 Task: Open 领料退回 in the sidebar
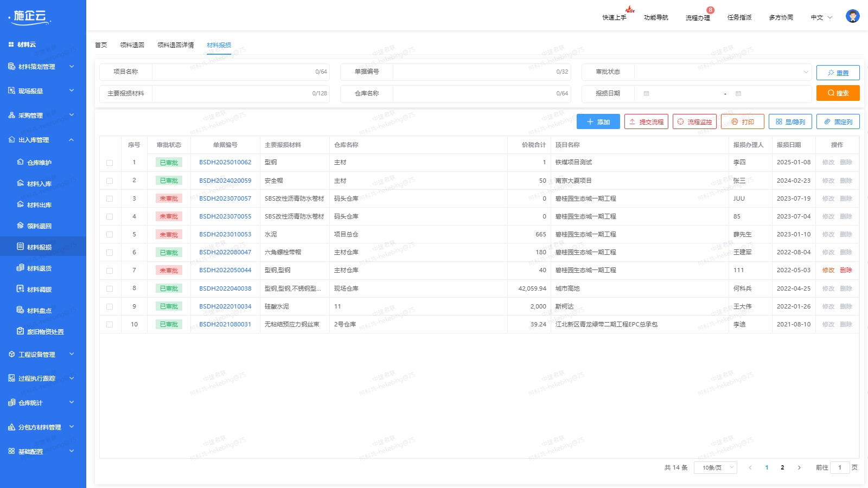tap(39, 226)
